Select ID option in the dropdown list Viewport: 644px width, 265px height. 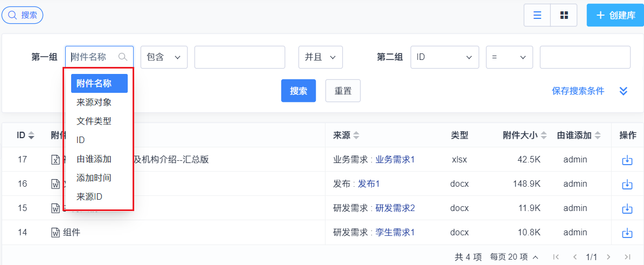click(x=99, y=140)
